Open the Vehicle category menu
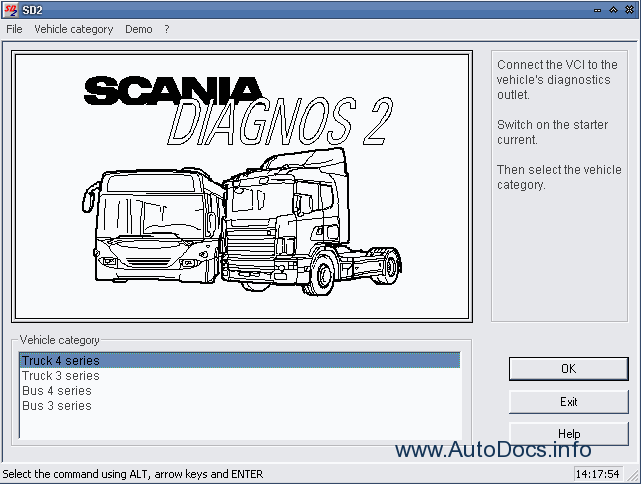The image size is (641, 484). click(74, 29)
